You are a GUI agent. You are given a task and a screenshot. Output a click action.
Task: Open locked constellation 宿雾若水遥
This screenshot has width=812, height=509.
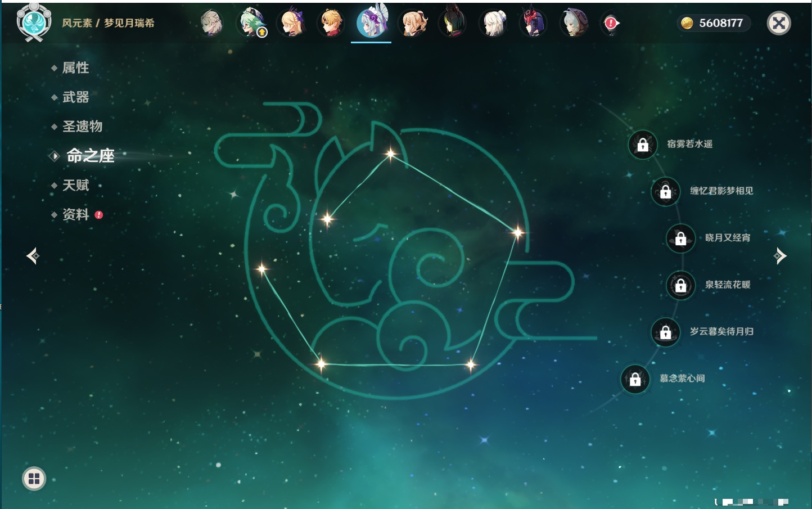pyautogui.click(x=643, y=145)
